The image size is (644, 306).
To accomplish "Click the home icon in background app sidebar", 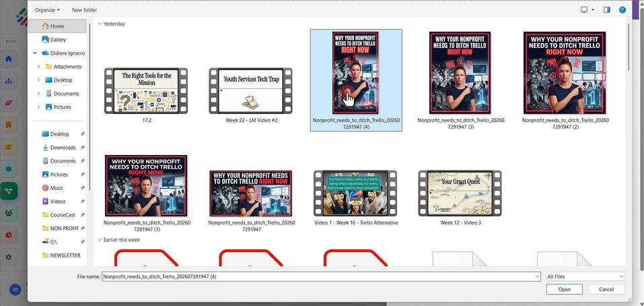I will [x=9, y=59].
